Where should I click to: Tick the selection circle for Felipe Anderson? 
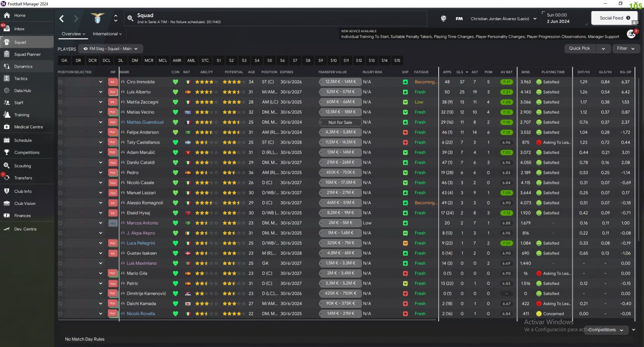[x=60, y=132]
